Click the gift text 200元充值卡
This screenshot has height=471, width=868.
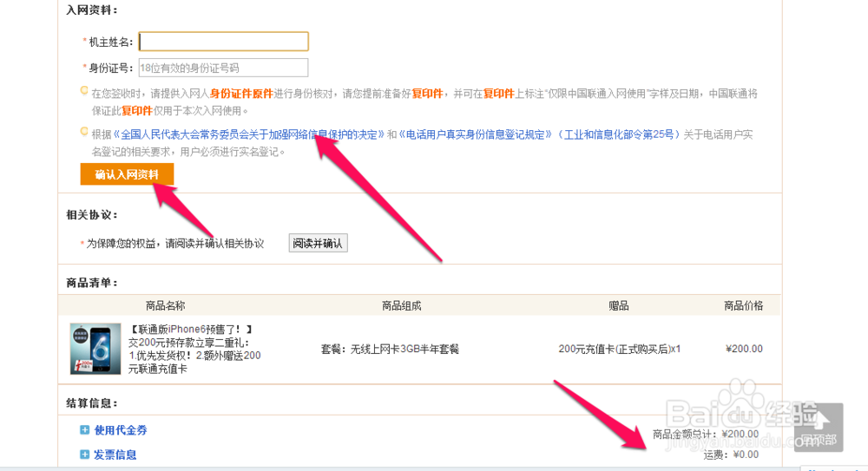pos(620,350)
